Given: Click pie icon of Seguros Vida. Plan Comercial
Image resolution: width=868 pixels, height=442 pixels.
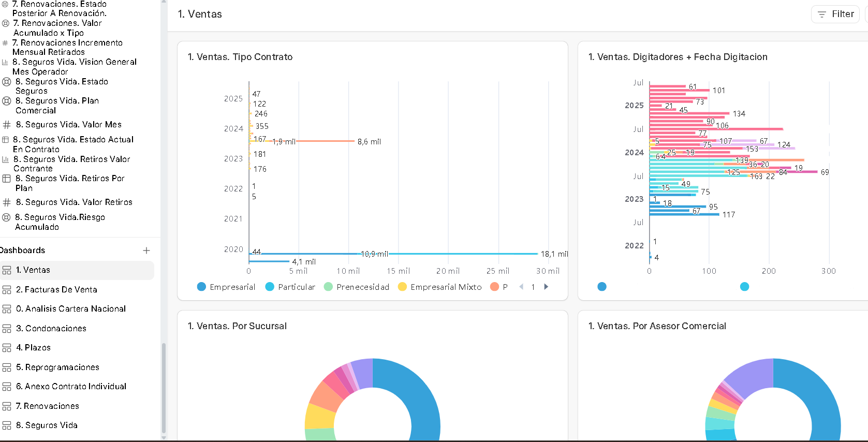Looking at the screenshot, I should [x=7, y=101].
